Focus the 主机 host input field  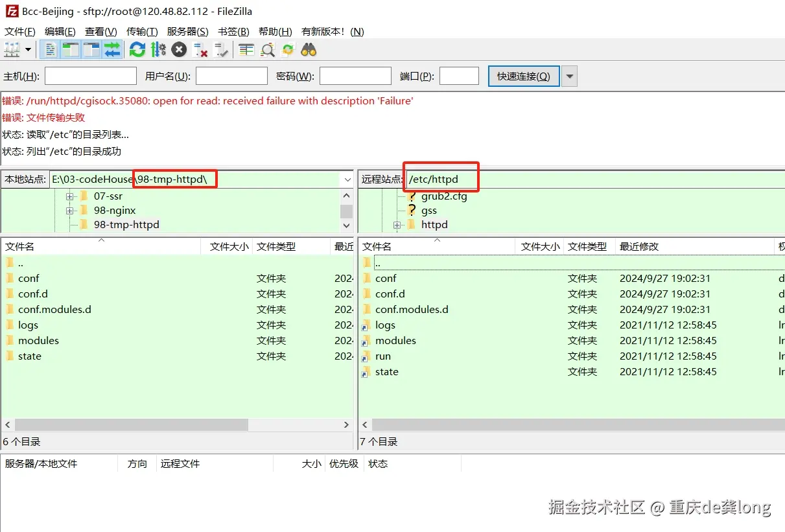[x=91, y=76]
